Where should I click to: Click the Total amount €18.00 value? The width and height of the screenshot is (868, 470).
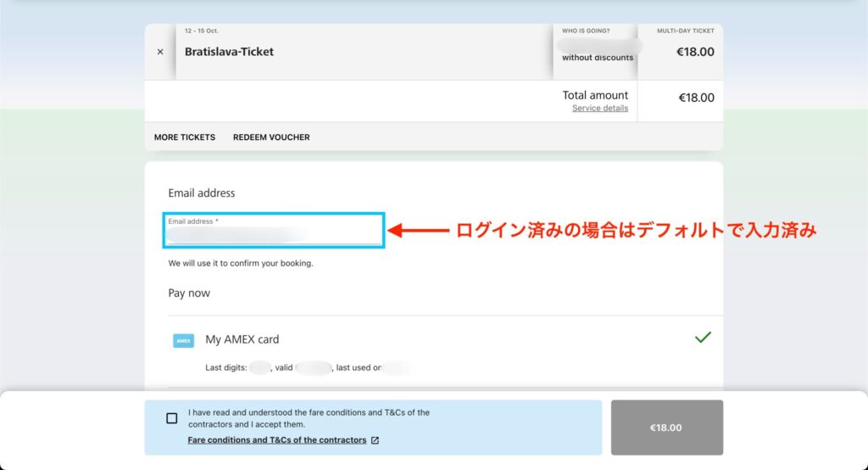[696, 98]
